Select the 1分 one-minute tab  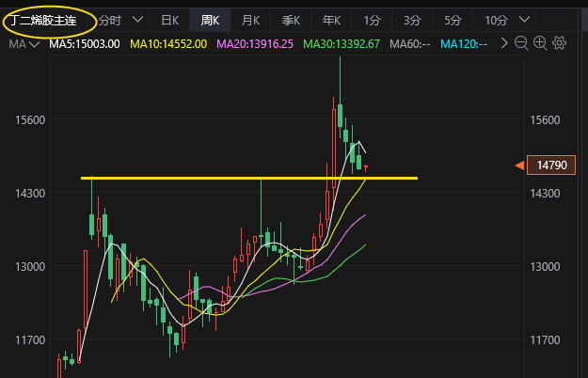(x=372, y=21)
